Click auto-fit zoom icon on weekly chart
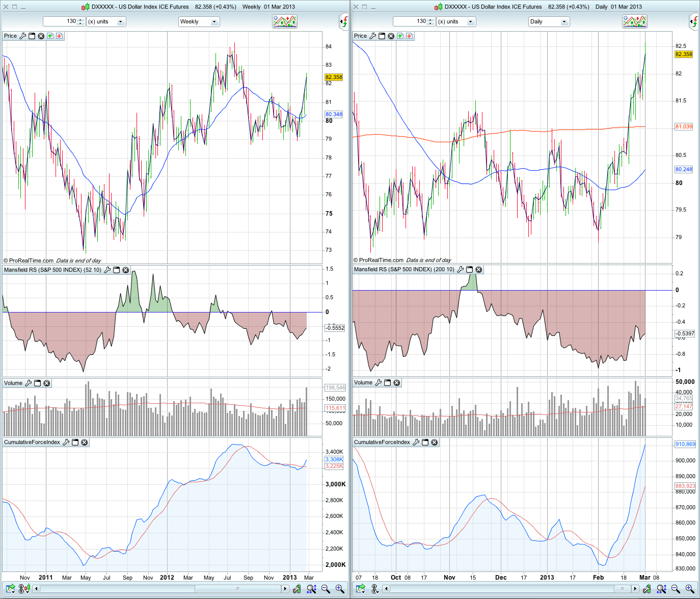 click(x=311, y=589)
